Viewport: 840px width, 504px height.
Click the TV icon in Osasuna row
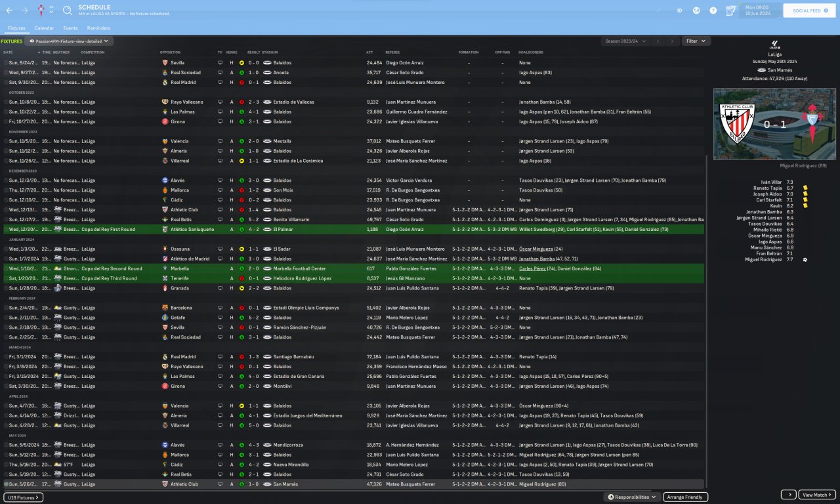[x=220, y=249]
